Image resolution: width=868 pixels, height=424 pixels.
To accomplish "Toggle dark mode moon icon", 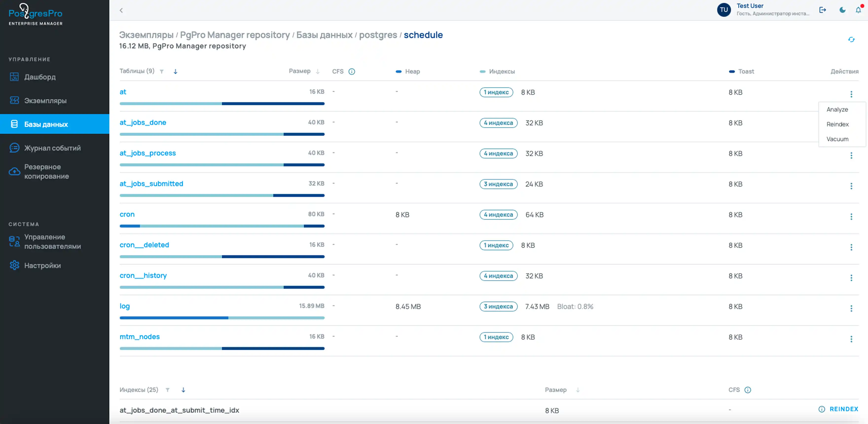I will [x=842, y=10].
